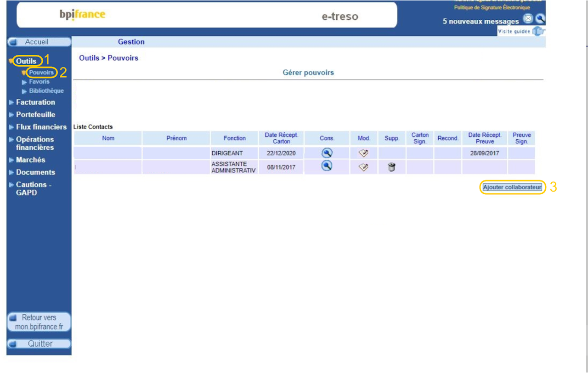Screen dimensions: 588x373
Task: Click the date 22/12/2020 cell
Action: (282, 153)
